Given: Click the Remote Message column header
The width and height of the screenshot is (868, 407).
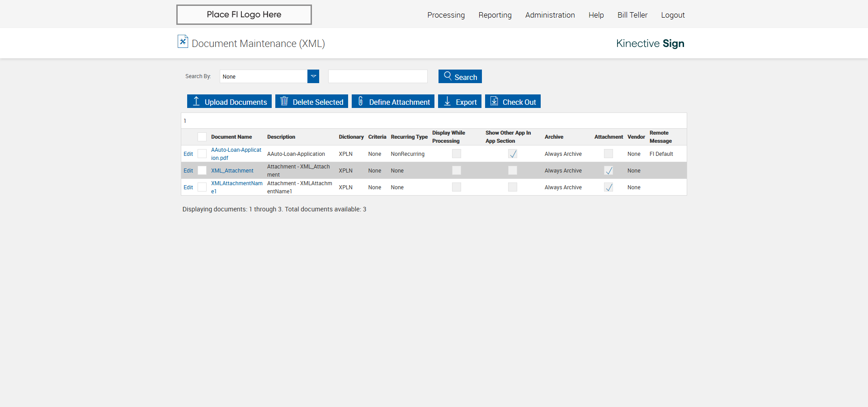Looking at the screenshot, I should [660, 137].
